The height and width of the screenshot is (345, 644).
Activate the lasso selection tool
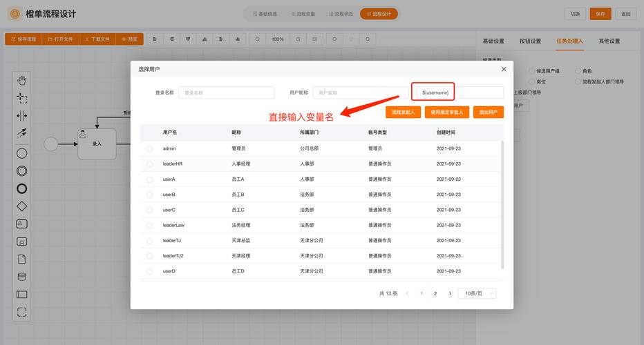[x=21, y=99]
